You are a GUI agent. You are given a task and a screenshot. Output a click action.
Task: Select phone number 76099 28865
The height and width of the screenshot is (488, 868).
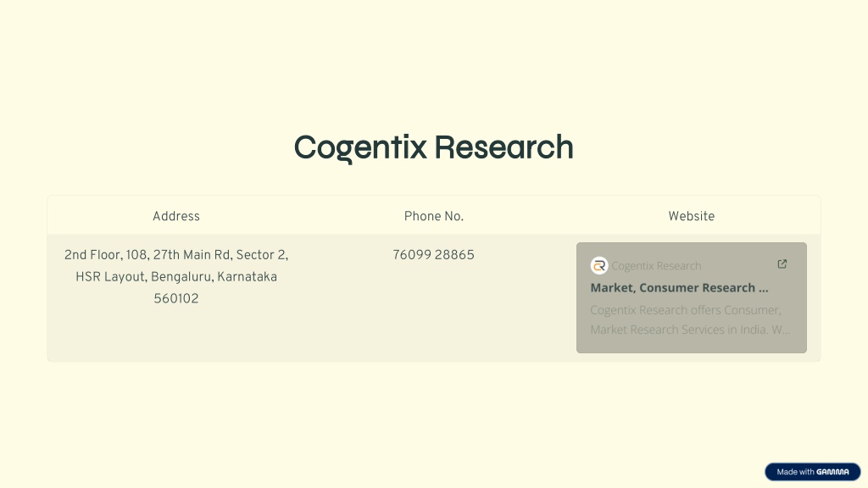pos(433,255)
